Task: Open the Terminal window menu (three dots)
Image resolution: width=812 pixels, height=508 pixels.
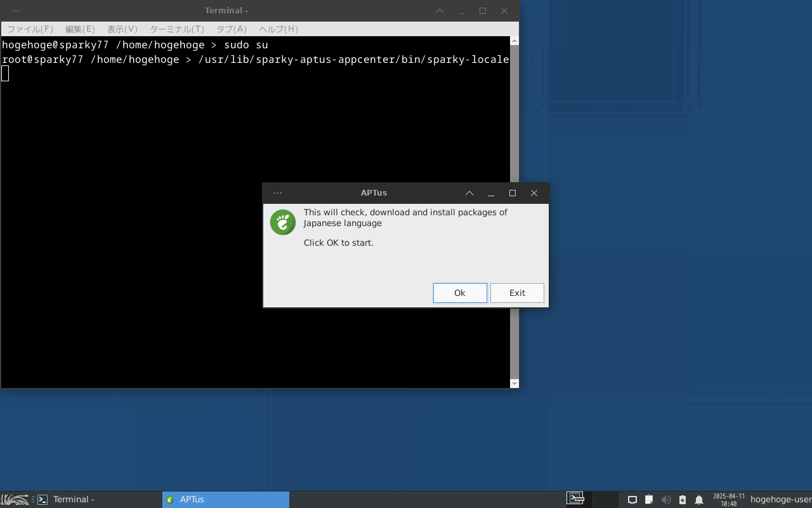Action: (x=16, y=11)
